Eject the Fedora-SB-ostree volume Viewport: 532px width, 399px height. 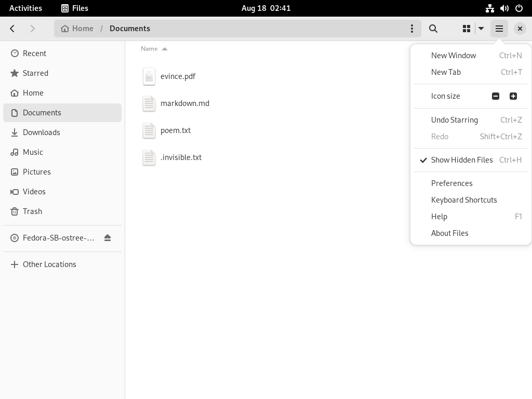pyautogui.click(x=108, y=238)
